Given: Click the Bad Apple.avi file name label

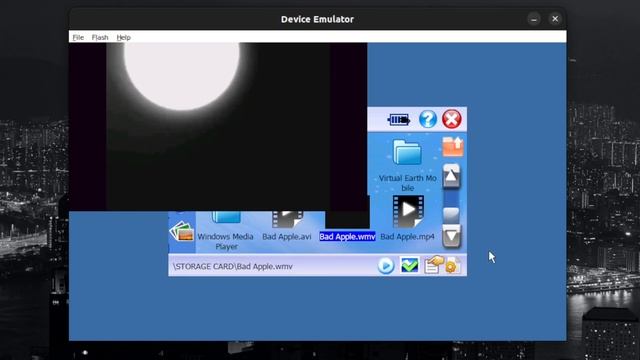Looking at the screenshot, I should click(287, 237).
